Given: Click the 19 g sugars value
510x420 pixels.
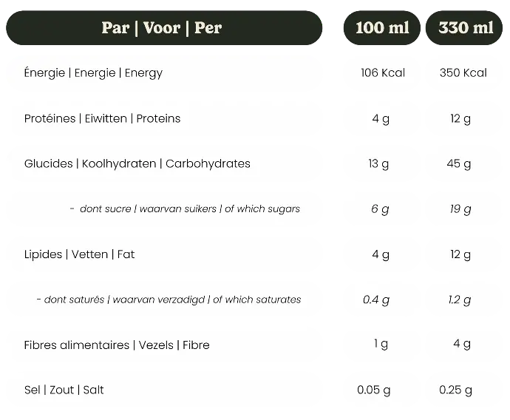Looking at the screenshot, I should (x=460, y=209).
